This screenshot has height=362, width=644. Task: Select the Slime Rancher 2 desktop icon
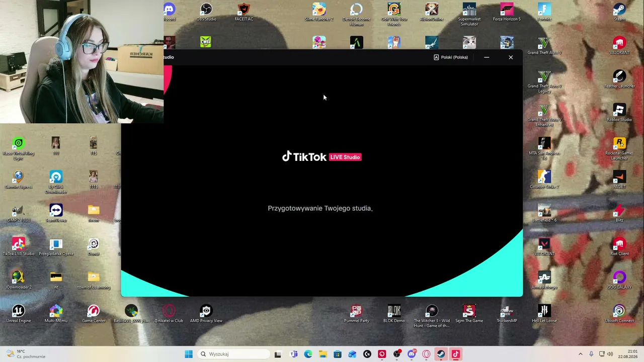pyautogui.click(x=319, y=12)
